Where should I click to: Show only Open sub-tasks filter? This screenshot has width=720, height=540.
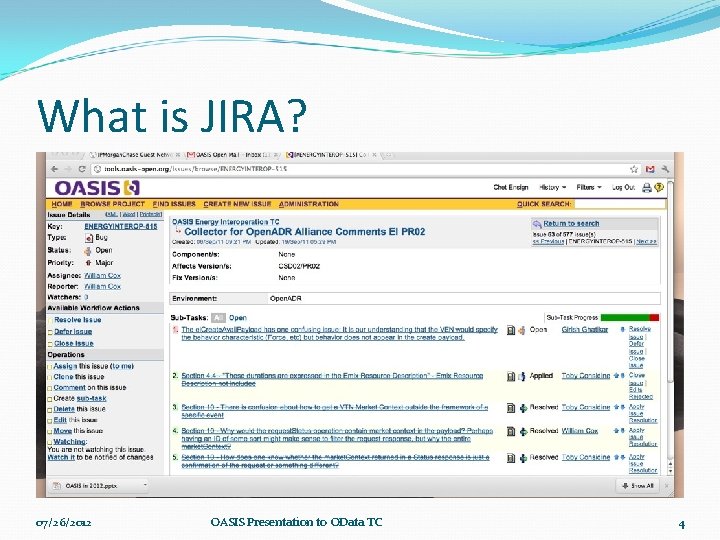pyautogui.click(x=238, y=318)
